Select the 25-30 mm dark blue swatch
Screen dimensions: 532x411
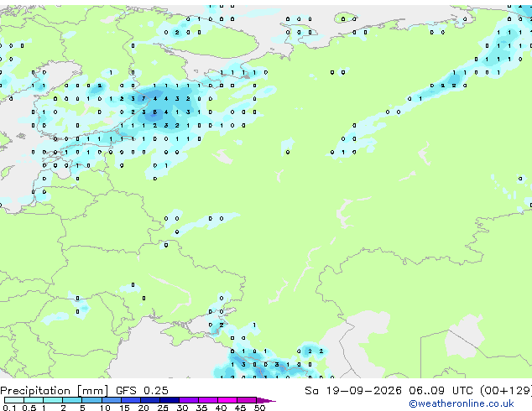click(170, 400)
